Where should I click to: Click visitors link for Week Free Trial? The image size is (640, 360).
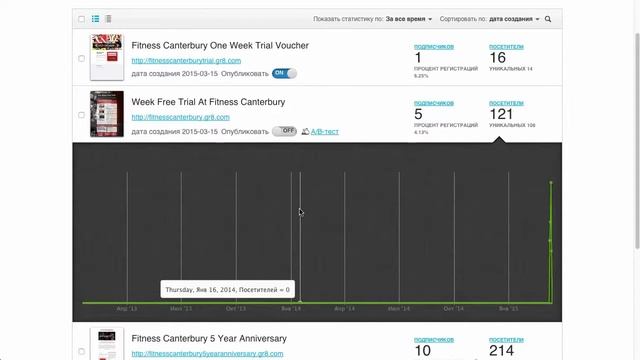(506, 103)
